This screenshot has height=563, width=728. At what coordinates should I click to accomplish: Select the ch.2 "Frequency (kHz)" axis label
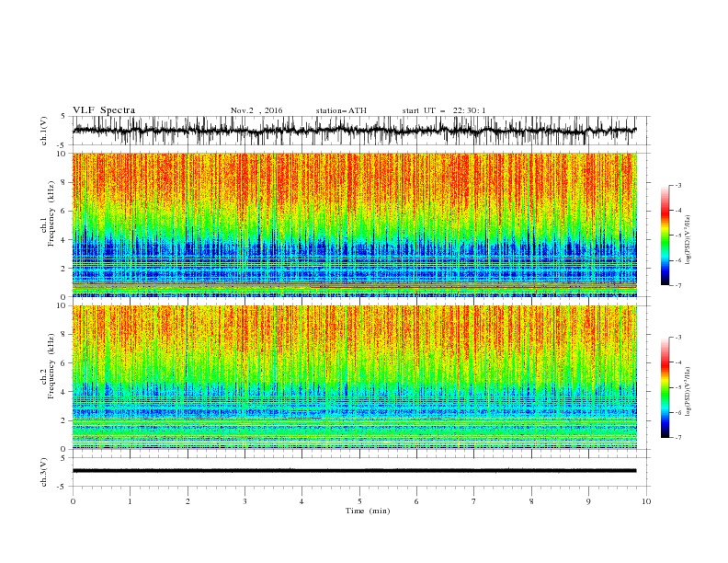click(x=51, y=366)
